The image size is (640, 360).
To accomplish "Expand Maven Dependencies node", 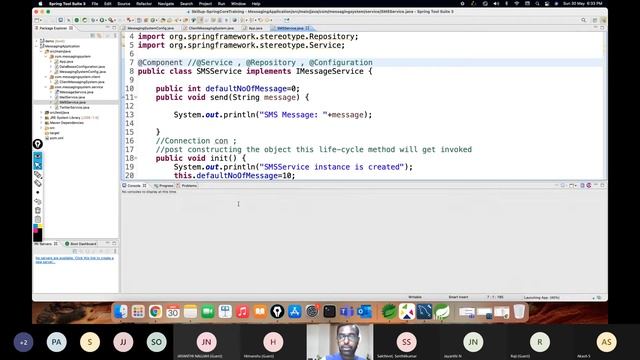I will tap(41, 122).
